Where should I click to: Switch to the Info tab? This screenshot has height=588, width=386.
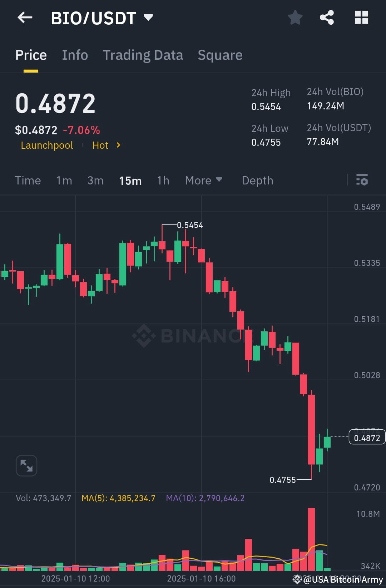[x=75, y=55]
